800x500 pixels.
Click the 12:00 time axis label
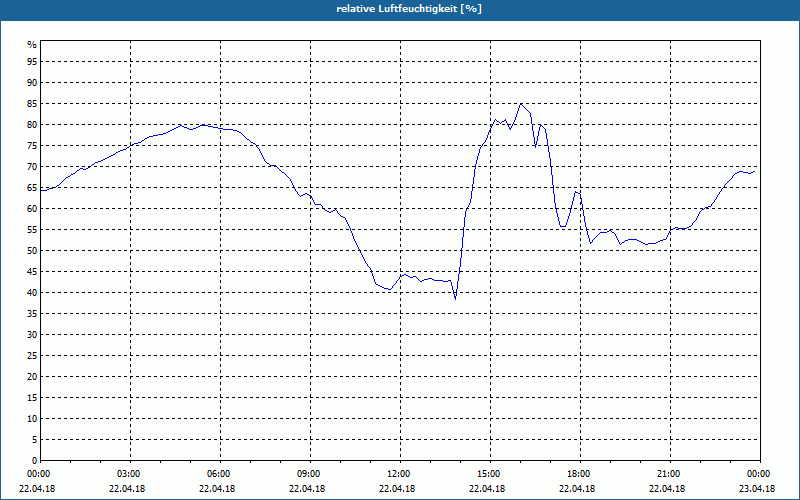pos(397,474)
